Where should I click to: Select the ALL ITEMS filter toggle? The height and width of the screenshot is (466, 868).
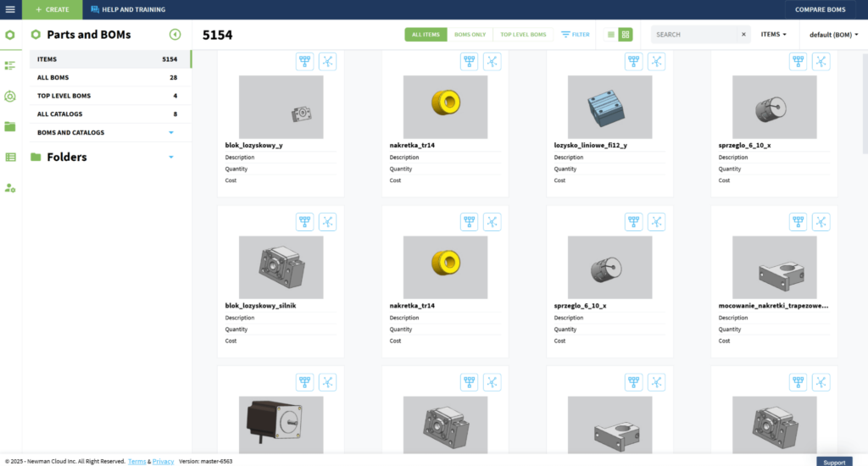pyautogui.click(x=426, y=34)
